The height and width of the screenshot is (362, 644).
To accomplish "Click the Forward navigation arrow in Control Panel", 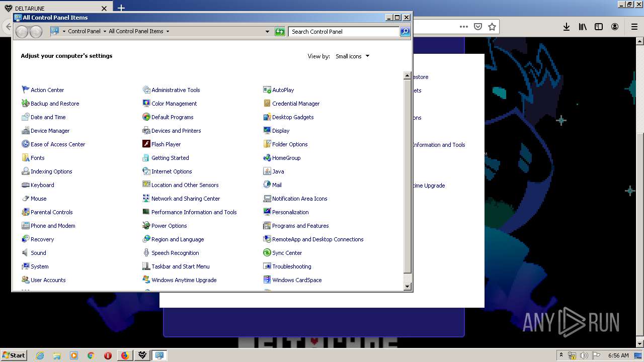I will (36, 32).
